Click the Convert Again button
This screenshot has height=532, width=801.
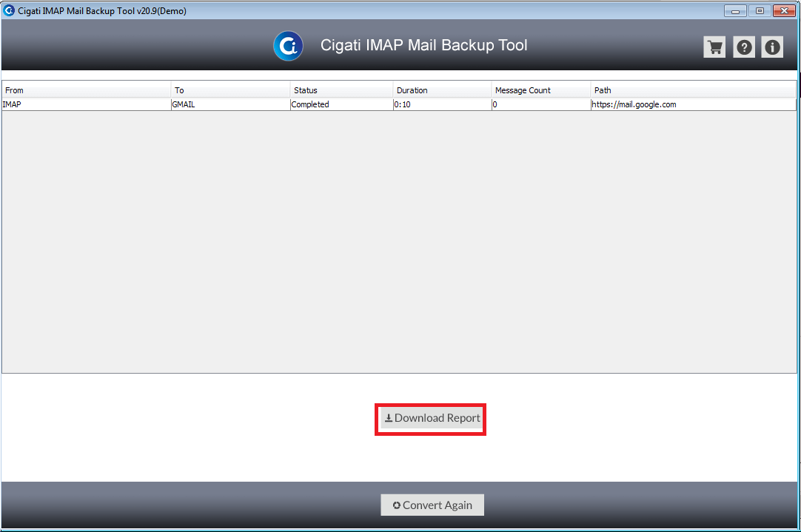[x=432, y=505]
